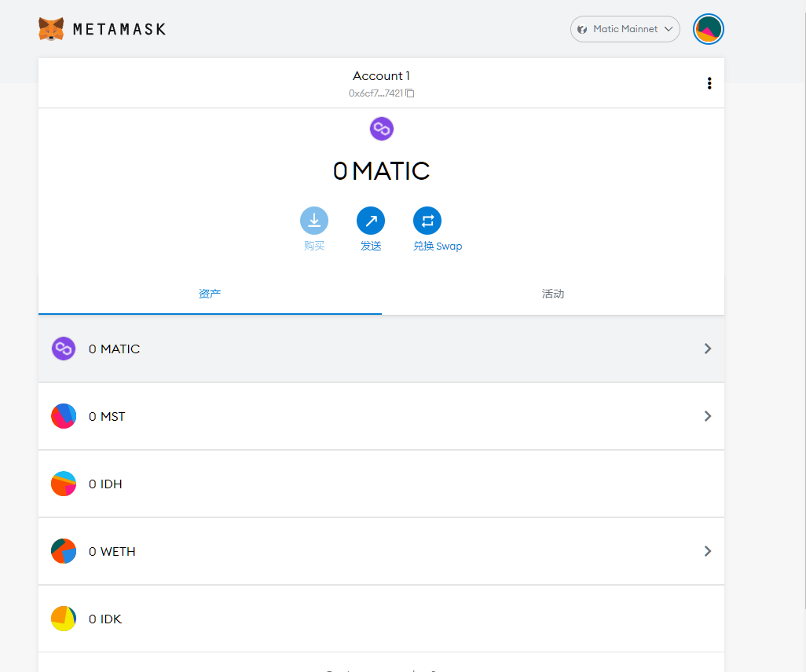Screen dimensions: 806x672
Task: Click the Send arrow icon button
Action: [371, 221]
